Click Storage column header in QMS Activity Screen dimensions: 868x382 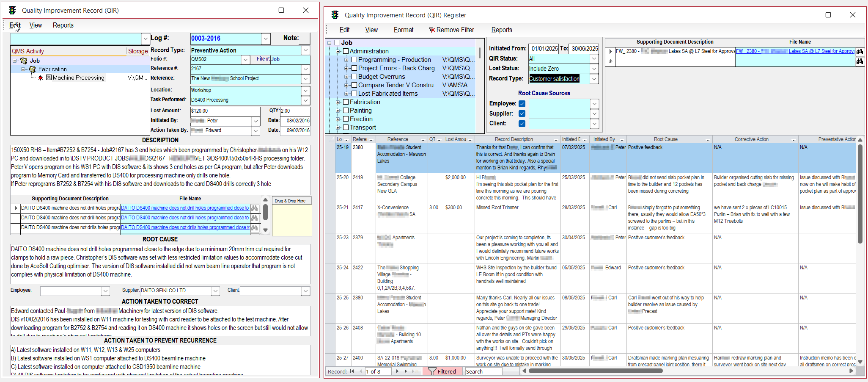click(138, 51)
